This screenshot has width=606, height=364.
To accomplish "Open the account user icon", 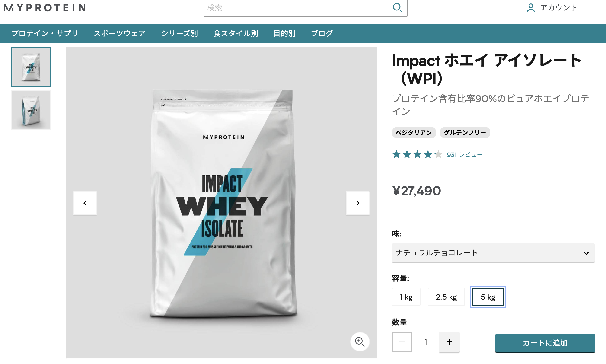I will [x=530, y=8].
